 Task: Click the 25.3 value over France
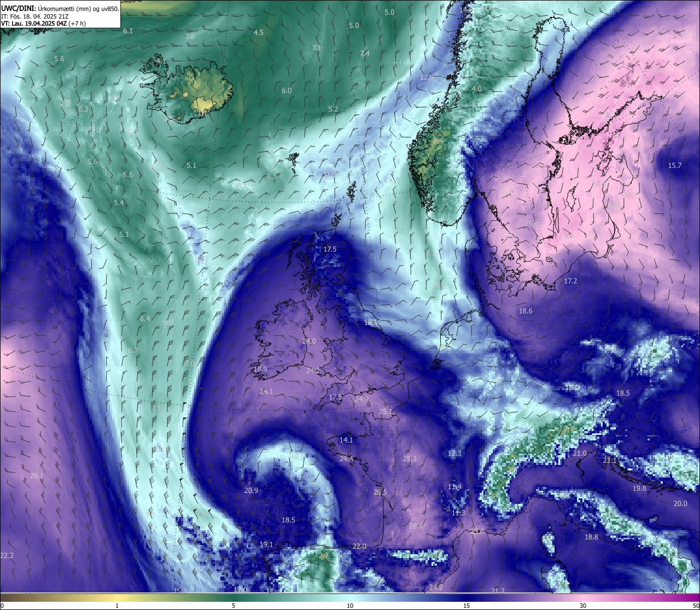pos(410,458)
